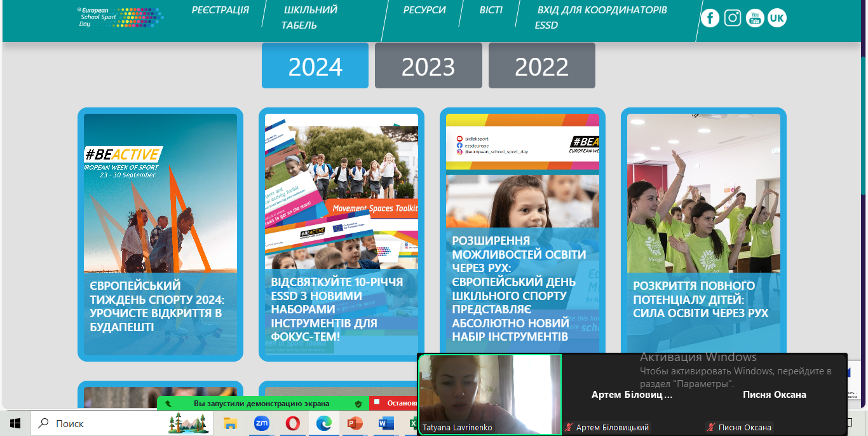Open PowerPoint from the taskbar
The width and height of the screenshot is (868, 436).
(x=355, y=423)
